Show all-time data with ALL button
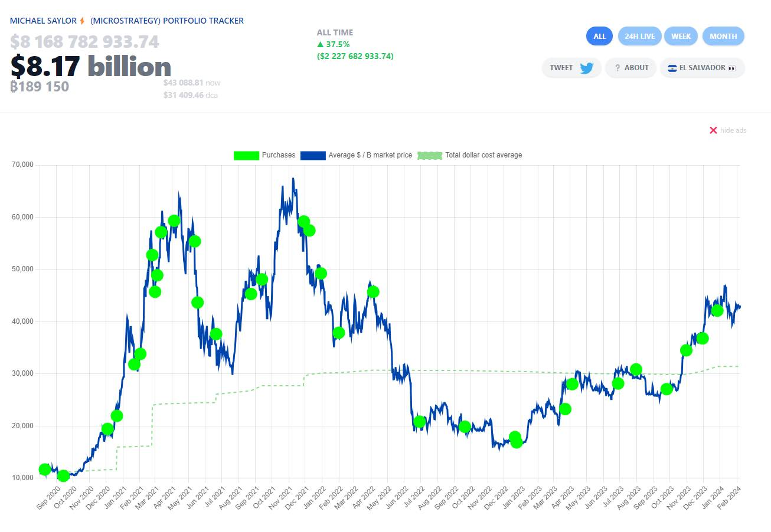 tap(599, 36)
